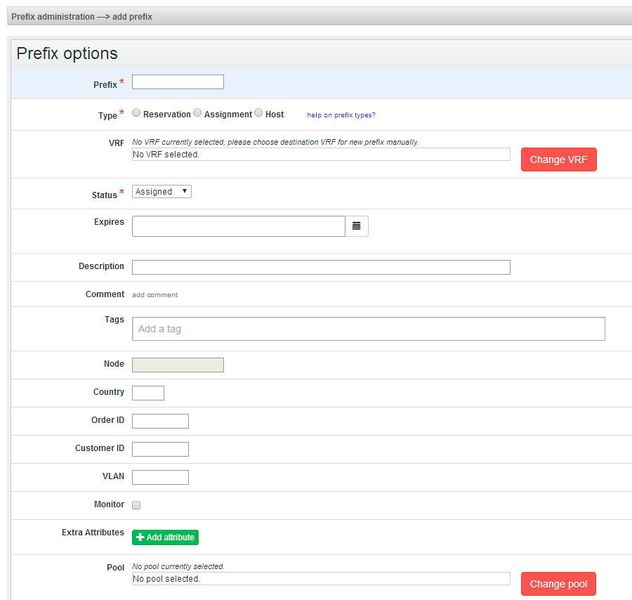Click the Change pool button

point(558,584)
